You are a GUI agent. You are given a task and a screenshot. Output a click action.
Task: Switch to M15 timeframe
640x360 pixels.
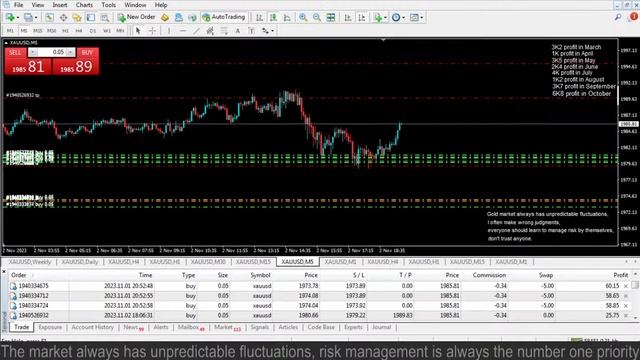point(38,31)
